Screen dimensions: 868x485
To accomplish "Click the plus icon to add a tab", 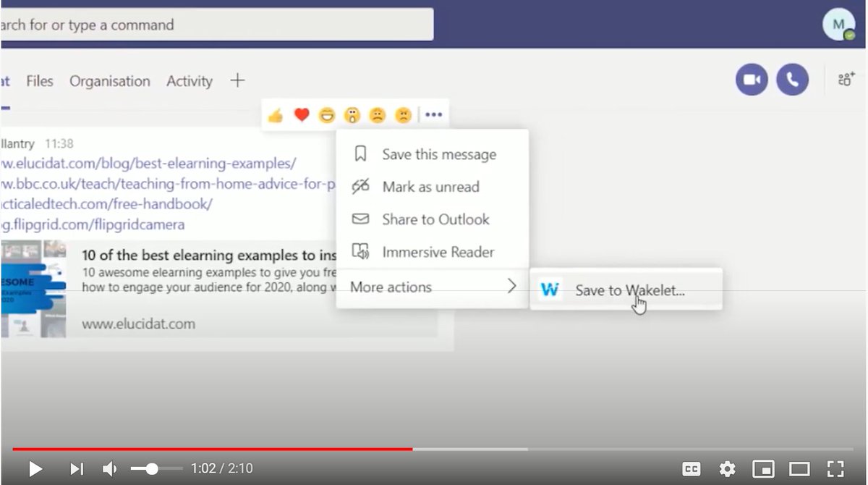I will coord(237,80).
